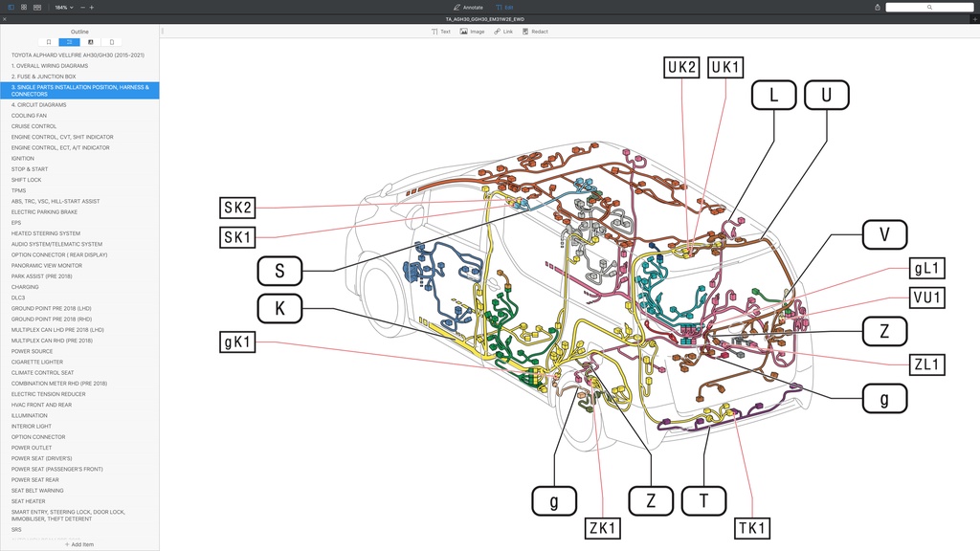Screen dimensions: 980x551
Task: Open the share icon near search
Action: 878,8
